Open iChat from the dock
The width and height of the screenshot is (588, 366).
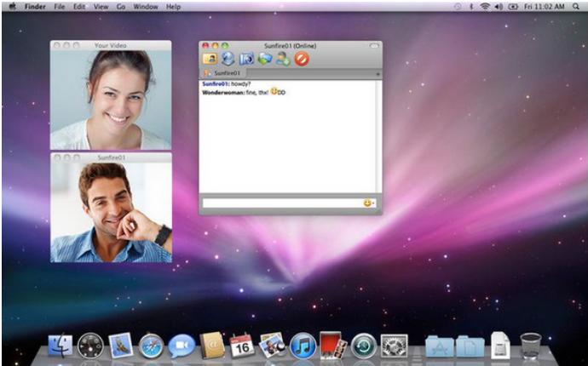pyautogui.click(x=181, y=345)
